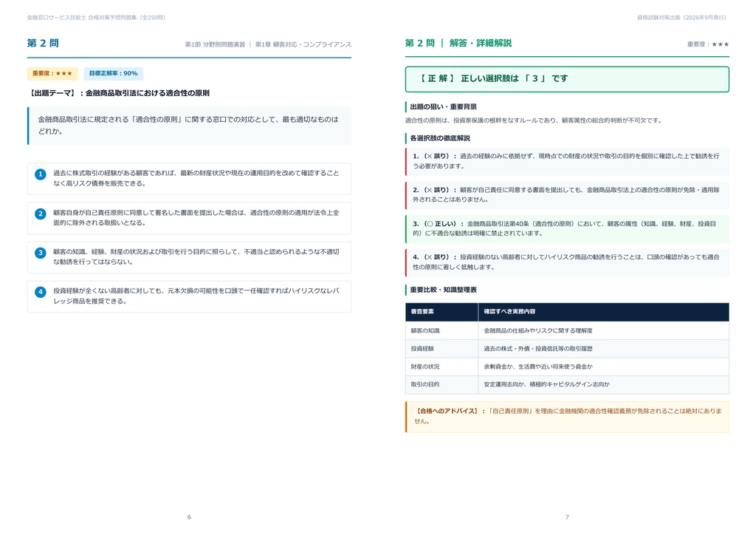The width and height of the screenshot is (756, 535).
Task: Select answer choice number 1 circle
Action: pos(41,174)
